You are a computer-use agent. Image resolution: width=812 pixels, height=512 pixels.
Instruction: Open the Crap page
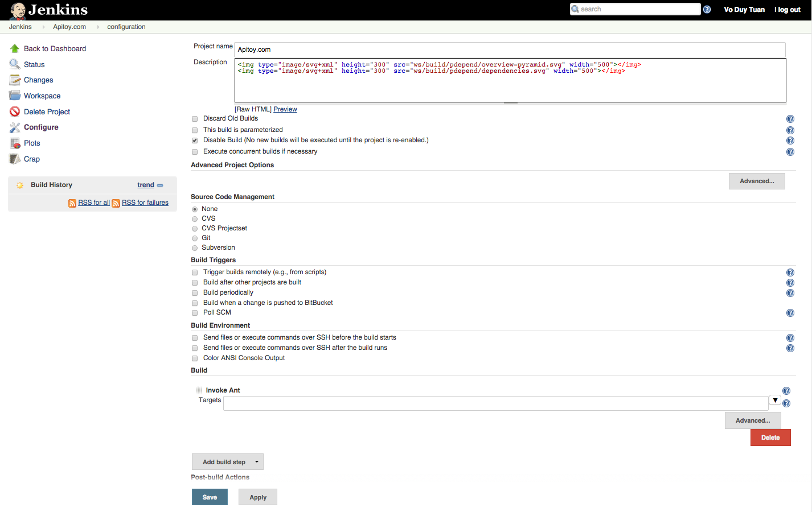(x=32, y=159)
